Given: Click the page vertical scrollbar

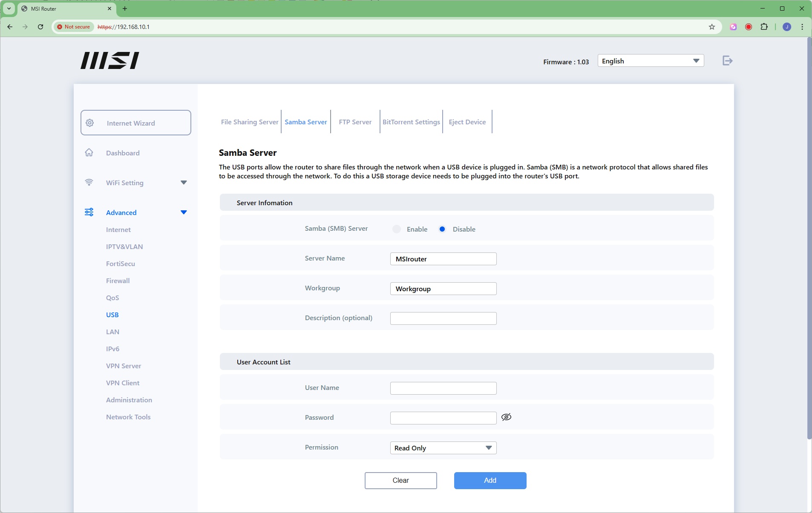Looking at the screenshot, I should coord(809,238).
